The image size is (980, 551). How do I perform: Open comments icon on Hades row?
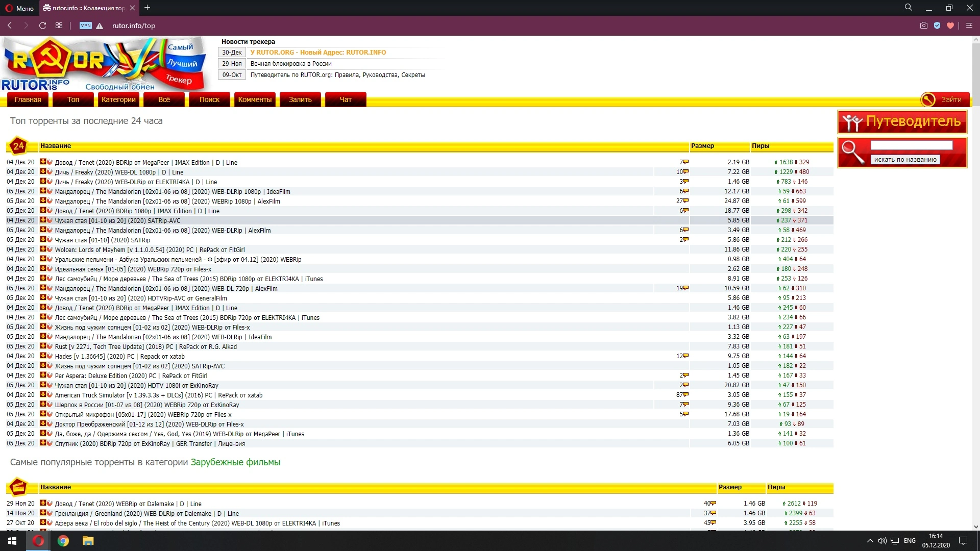pos(685,356)
